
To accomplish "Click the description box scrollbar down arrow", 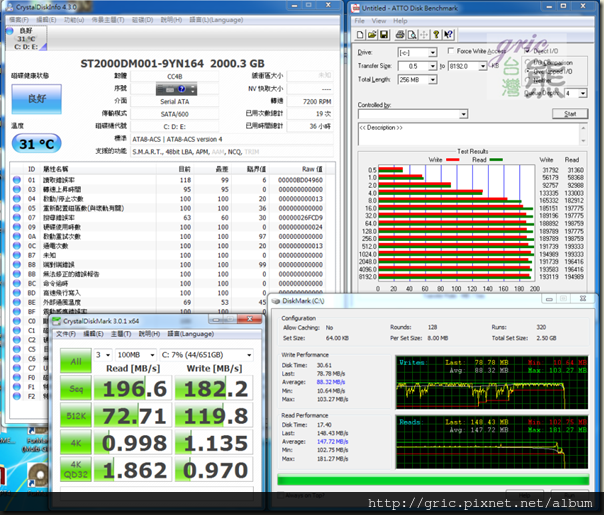I will (x=583, y=141).
